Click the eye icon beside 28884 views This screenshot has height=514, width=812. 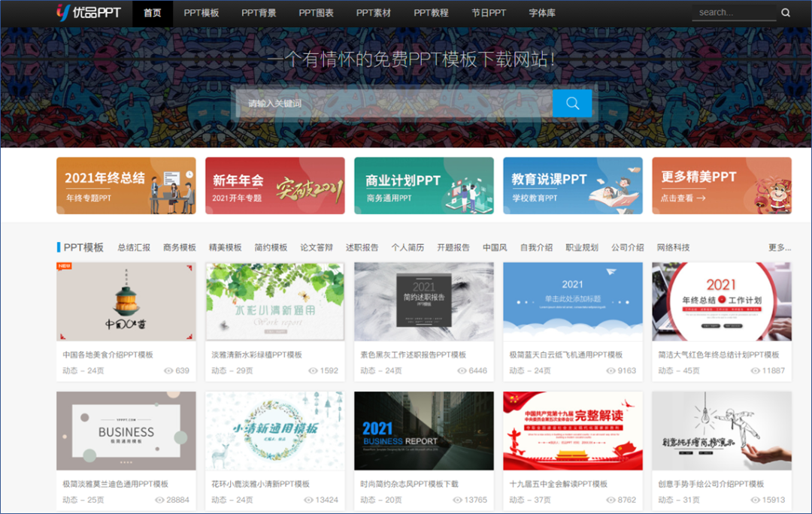[x=159, y=500]
